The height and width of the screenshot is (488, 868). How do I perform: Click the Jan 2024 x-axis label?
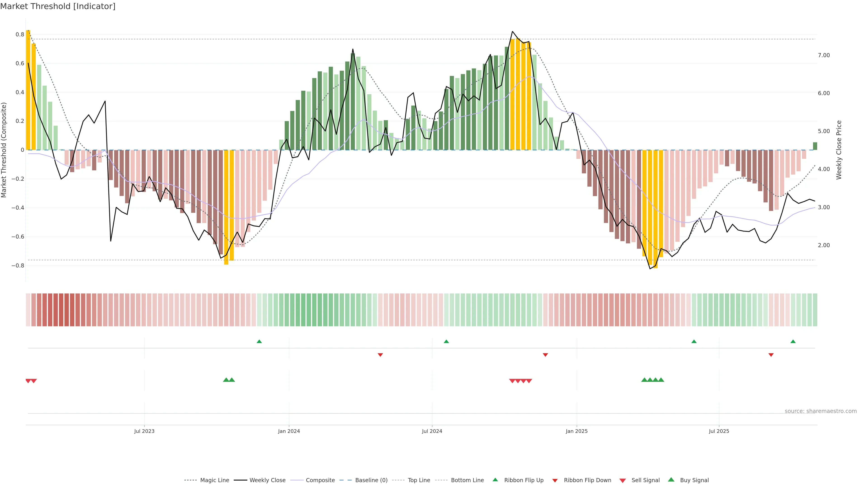(289, 431)
